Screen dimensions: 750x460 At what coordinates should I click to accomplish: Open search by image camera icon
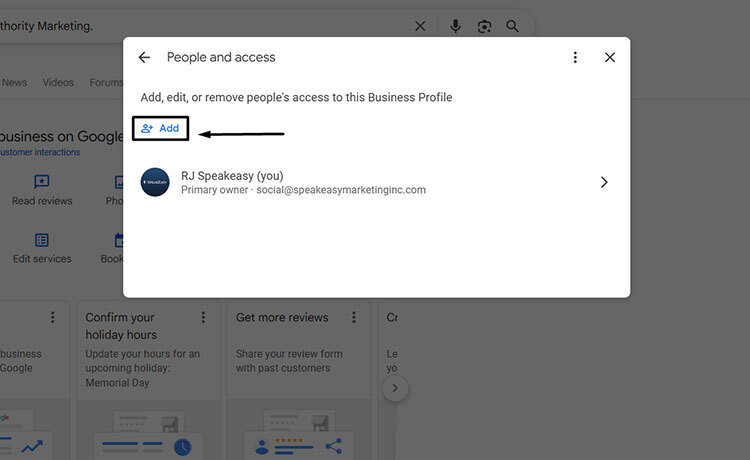[484, 26]
